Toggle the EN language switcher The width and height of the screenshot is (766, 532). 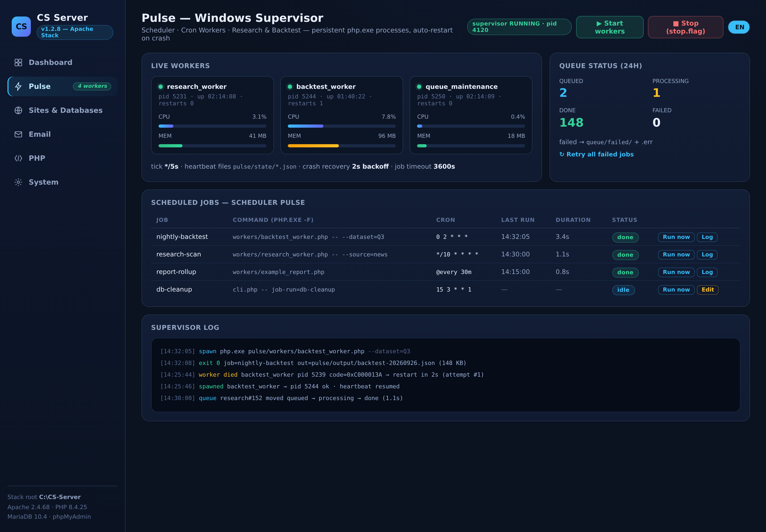click(x=739, y=27)
